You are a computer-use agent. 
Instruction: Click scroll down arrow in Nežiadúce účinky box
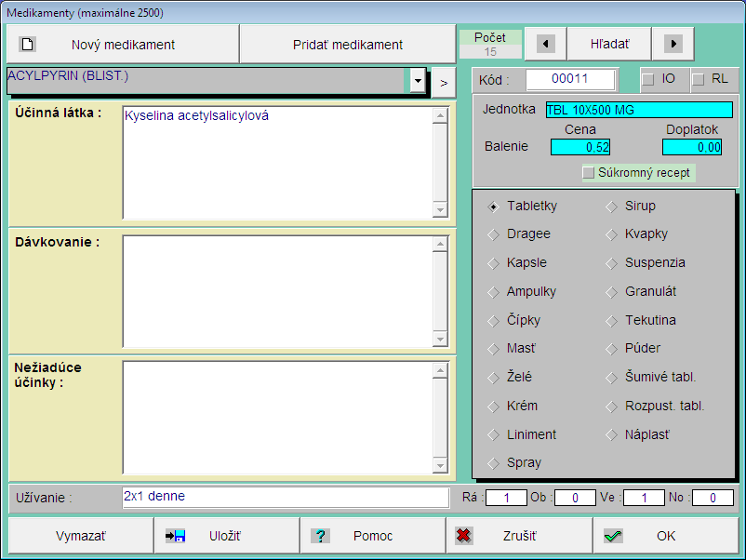440,465
